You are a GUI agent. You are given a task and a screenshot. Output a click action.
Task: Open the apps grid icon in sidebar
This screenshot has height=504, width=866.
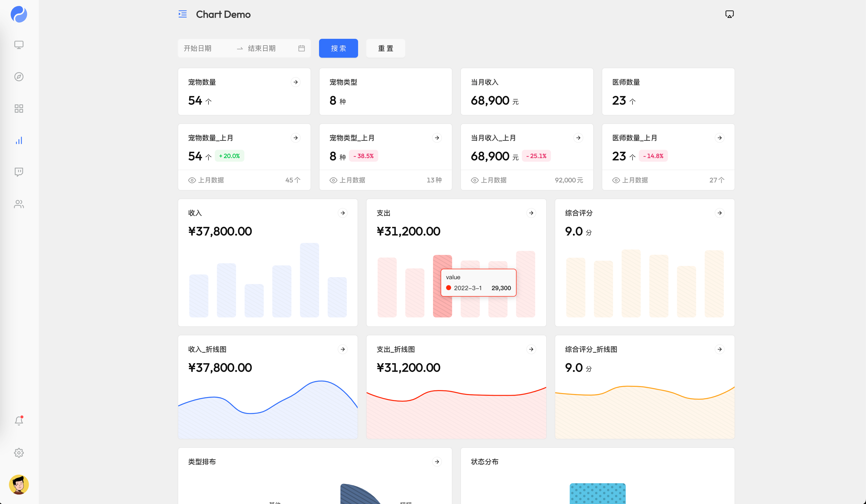(19, 108)
